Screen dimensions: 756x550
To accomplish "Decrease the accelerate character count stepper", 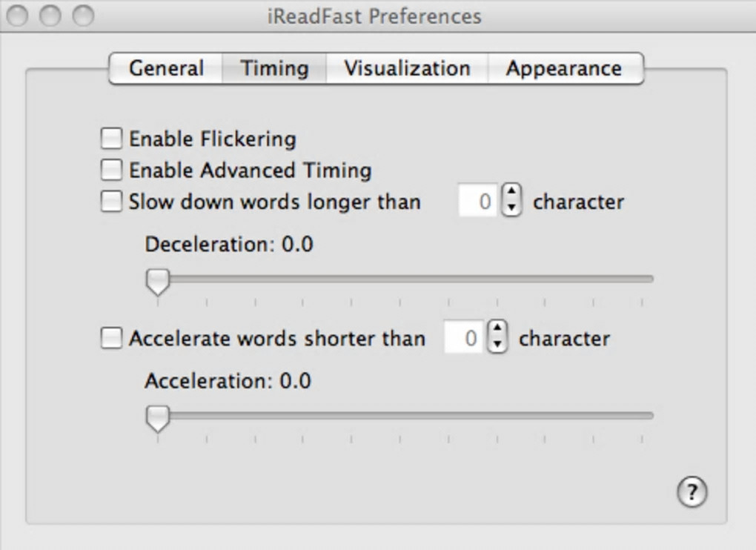I will tap(498, 345).
